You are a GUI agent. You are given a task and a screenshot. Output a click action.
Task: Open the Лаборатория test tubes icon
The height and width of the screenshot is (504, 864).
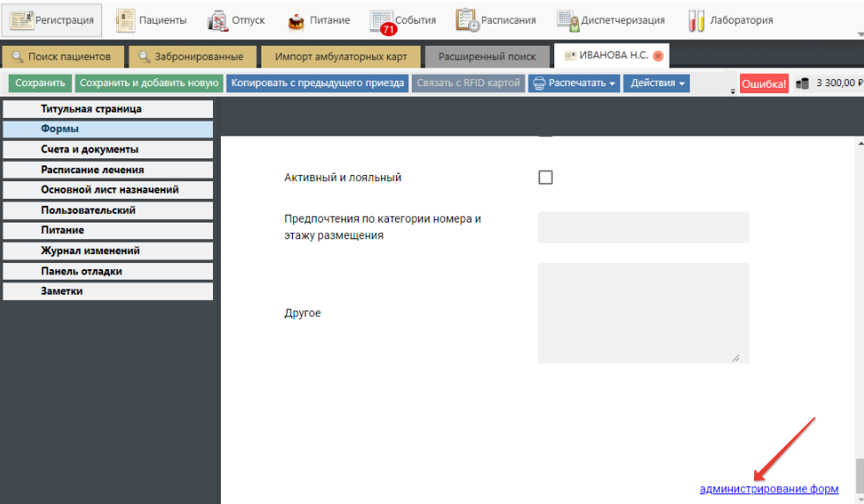[x=696, y=20]
